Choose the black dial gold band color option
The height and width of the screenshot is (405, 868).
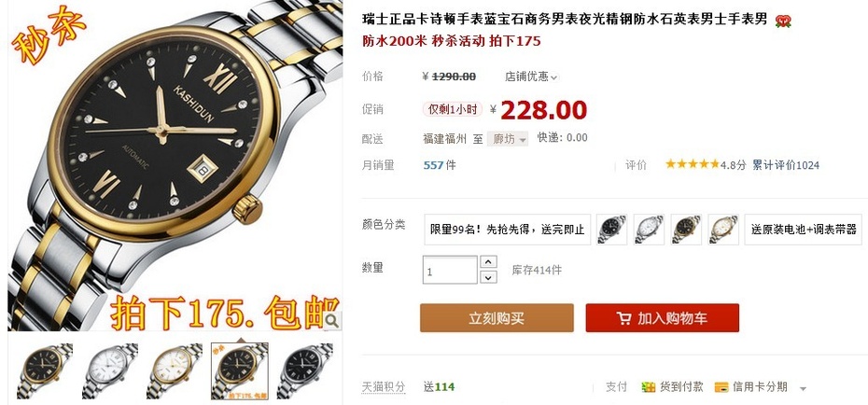[686, 230]
